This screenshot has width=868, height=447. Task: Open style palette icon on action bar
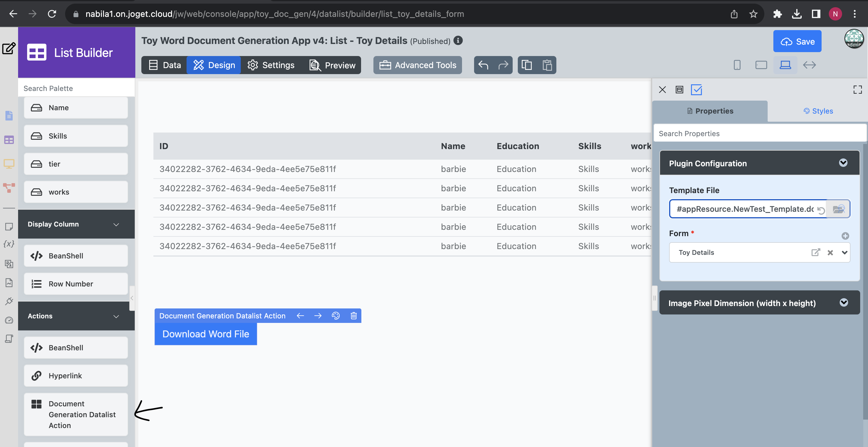pyautogui.click(x=336, y=316)
